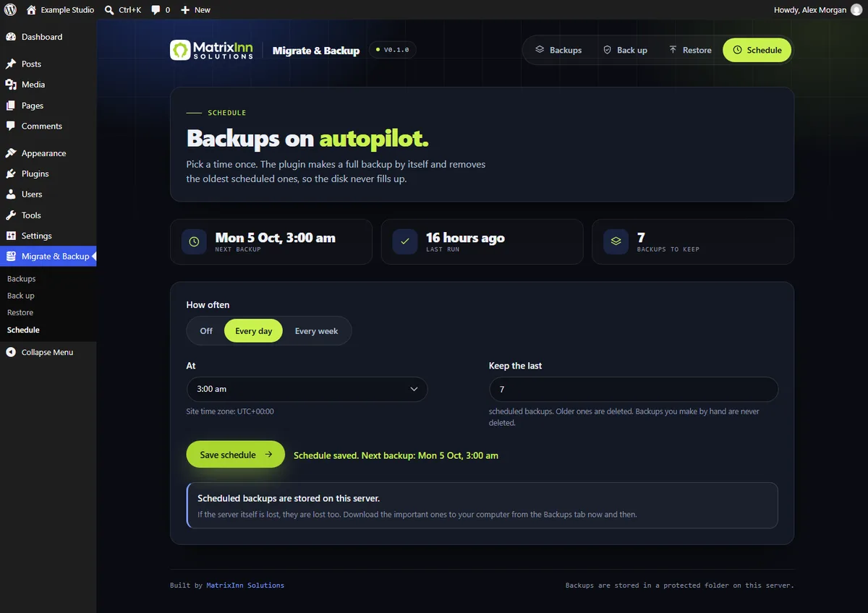Viewport: 868px width, 613px height.
Task: Open Settings in the admin sidebar
Action: click(48, 236)
